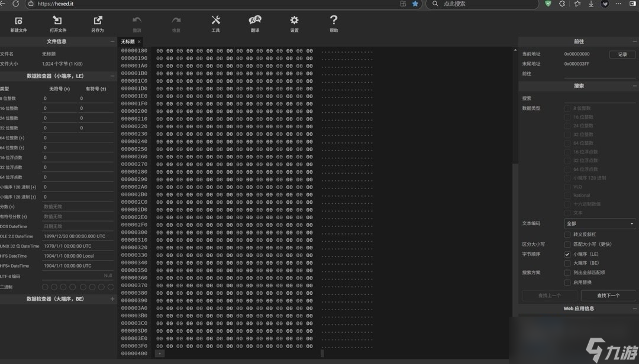Image resolution: width=639 pixels, height=364 pixels.
Task: Uncheck the 小端序 (LE) byte order checkbox
Action: pos(567,254)
